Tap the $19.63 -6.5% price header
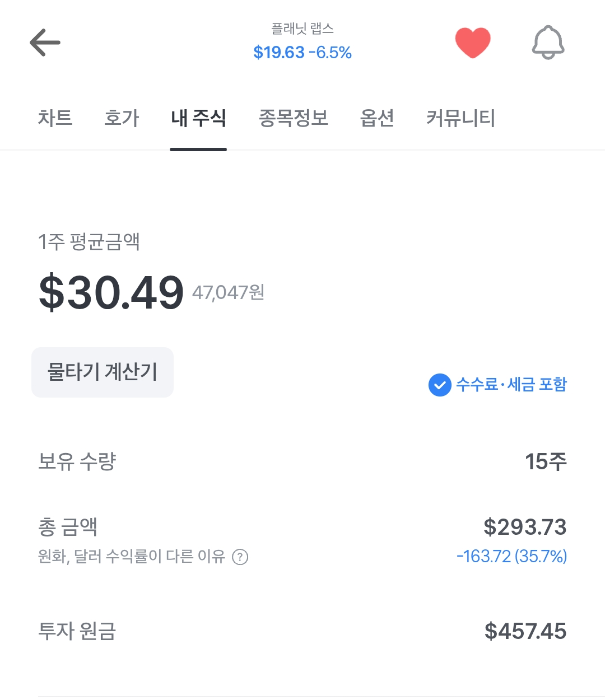 (x=302, y=53)
